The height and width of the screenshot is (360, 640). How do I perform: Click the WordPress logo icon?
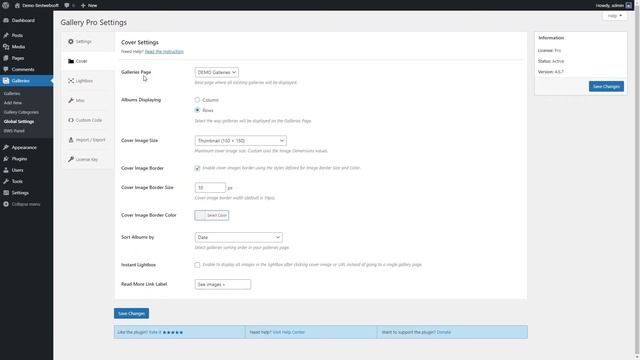point(6,5)
